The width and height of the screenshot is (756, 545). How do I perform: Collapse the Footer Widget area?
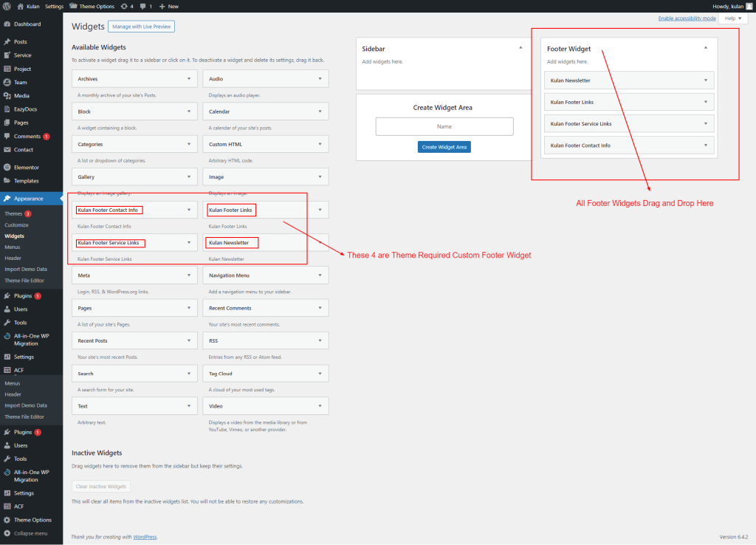point(706,48)
